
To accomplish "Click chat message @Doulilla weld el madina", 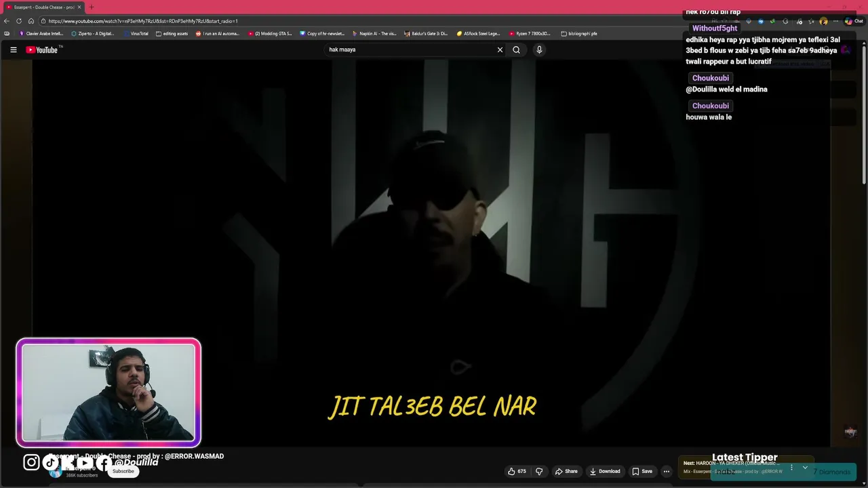I will (x=726, y=89).
